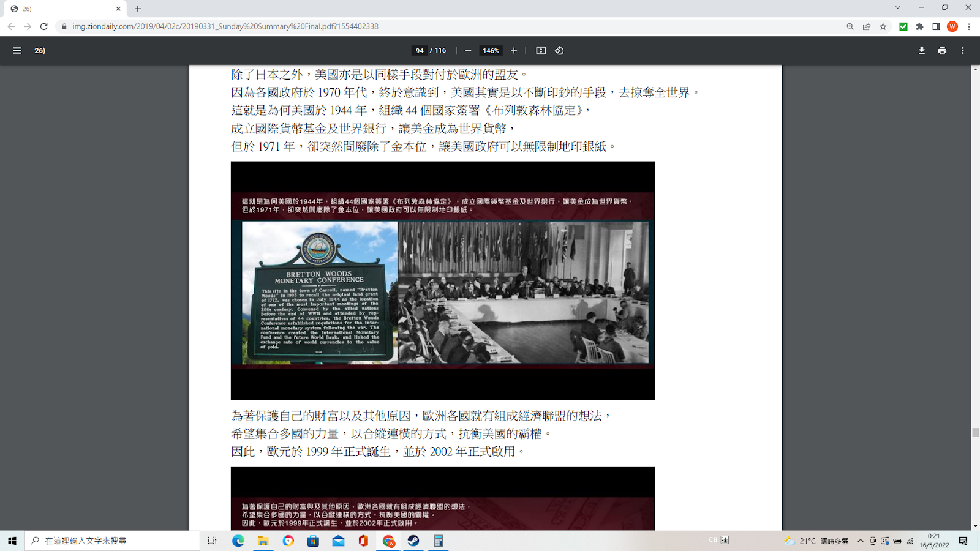The width and height of the screenshot is (980, 551).
Task: Open the Extensions puzzle icon
Action: [x=919, y=26]
